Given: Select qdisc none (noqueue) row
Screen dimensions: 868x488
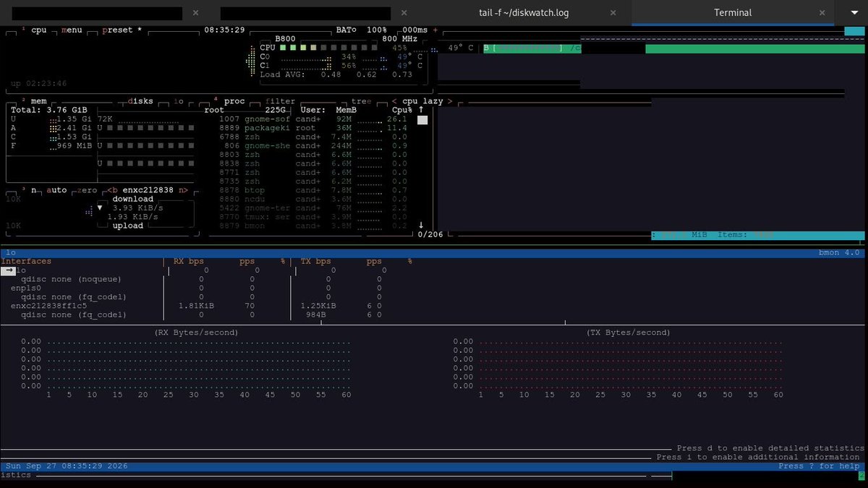Looking at the screenshot, I should click(71, 279).
